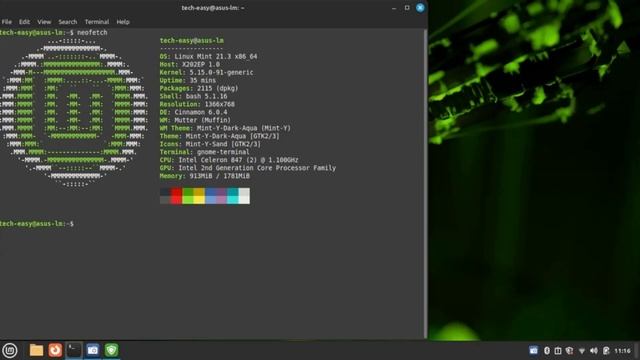640x360 pixels.
Task: Launch Firefox from the panel
Action: [x=55, y=350]
